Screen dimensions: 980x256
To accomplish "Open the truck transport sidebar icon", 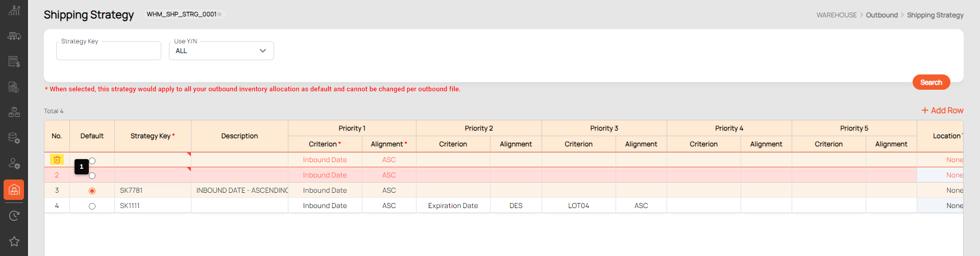I will pyautogui.click(x=14, y=36).
